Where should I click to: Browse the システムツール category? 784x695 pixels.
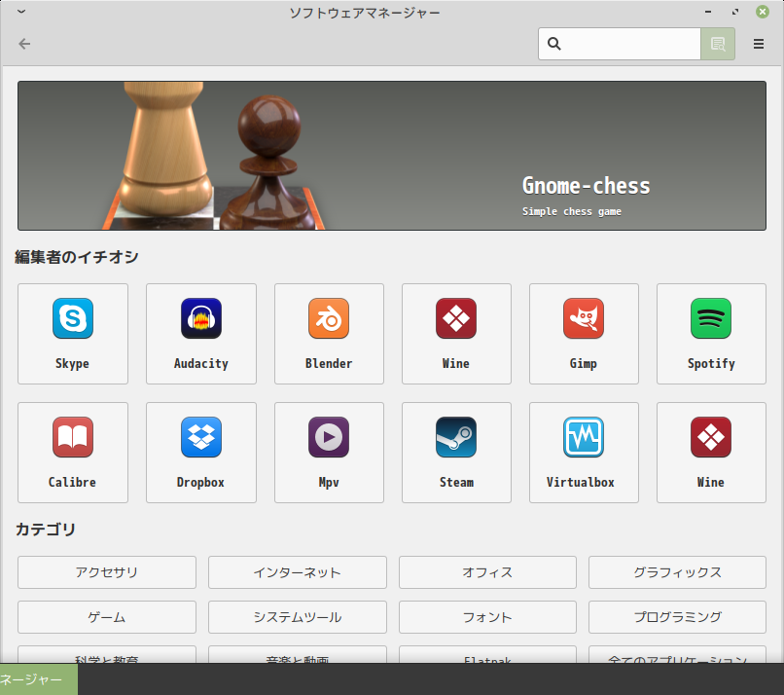pyautogui.click(x=298, y=617)
